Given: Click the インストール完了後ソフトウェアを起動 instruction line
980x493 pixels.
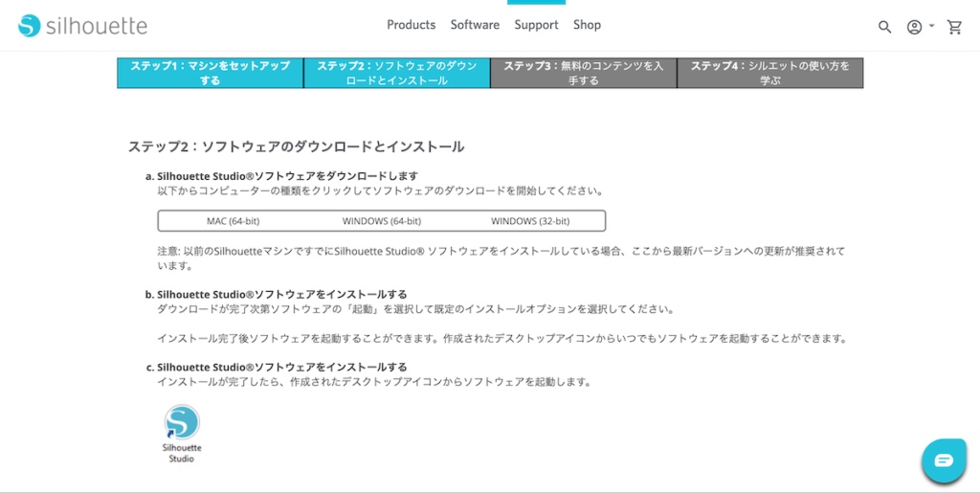Looking at the screenshot, I should [501, 339].
